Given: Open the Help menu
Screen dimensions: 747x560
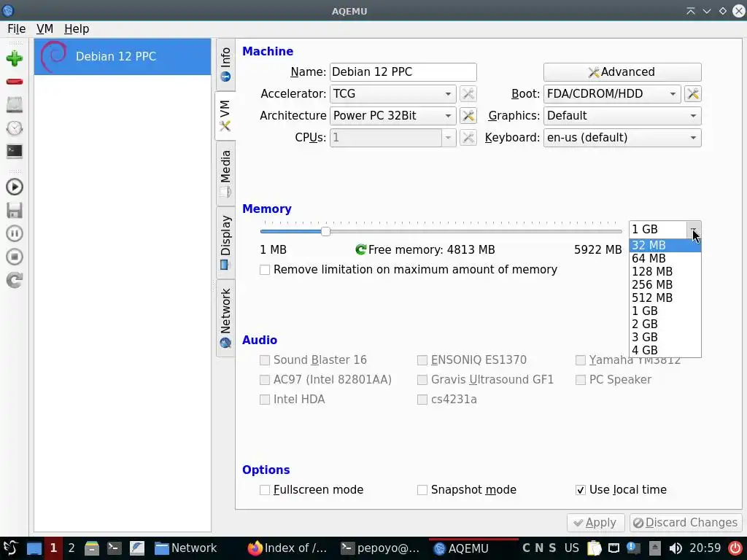Looking at the screenshot, I should [x=77, y=29].
